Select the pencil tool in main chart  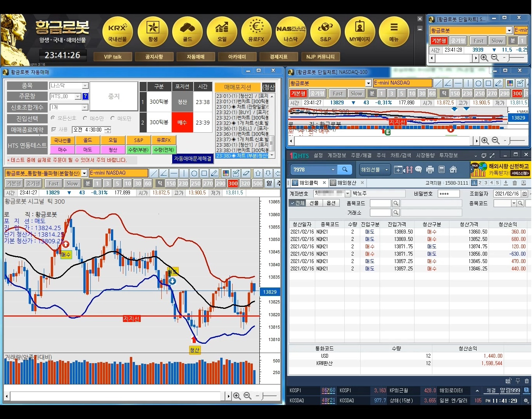pos(214,173)
